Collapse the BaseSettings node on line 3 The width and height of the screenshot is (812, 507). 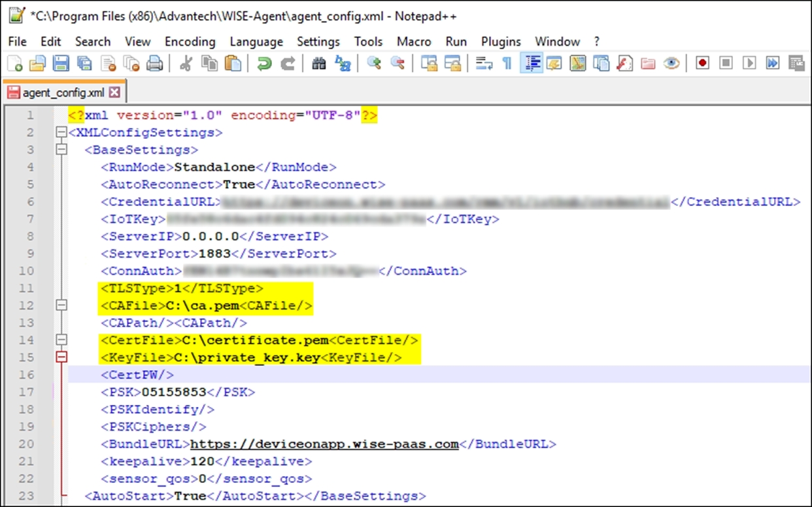(62, 150)
